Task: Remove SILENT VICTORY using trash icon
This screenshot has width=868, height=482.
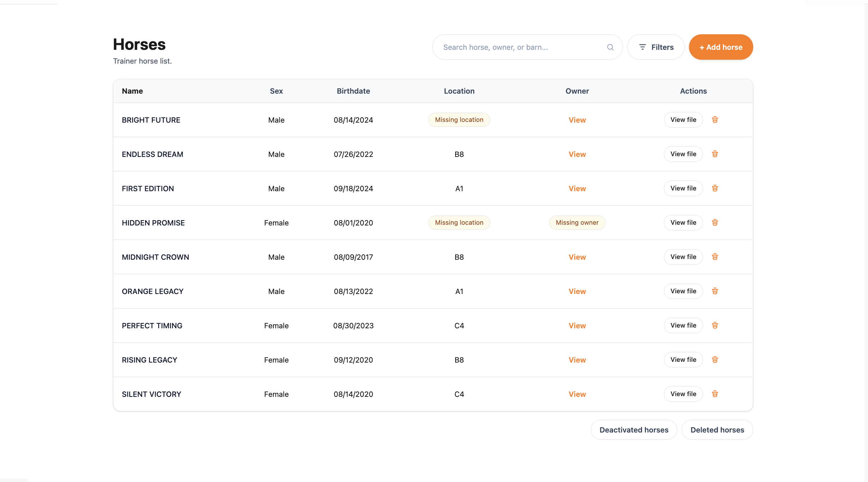Action: (x=715, y=394)
